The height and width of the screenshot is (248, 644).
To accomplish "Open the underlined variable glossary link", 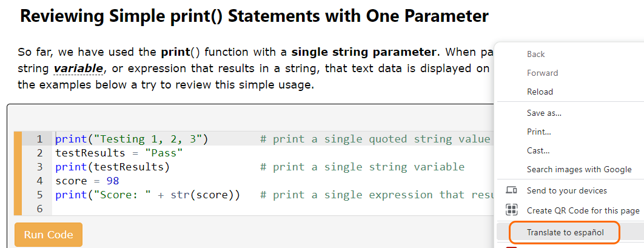I will [x=78, y=69].
